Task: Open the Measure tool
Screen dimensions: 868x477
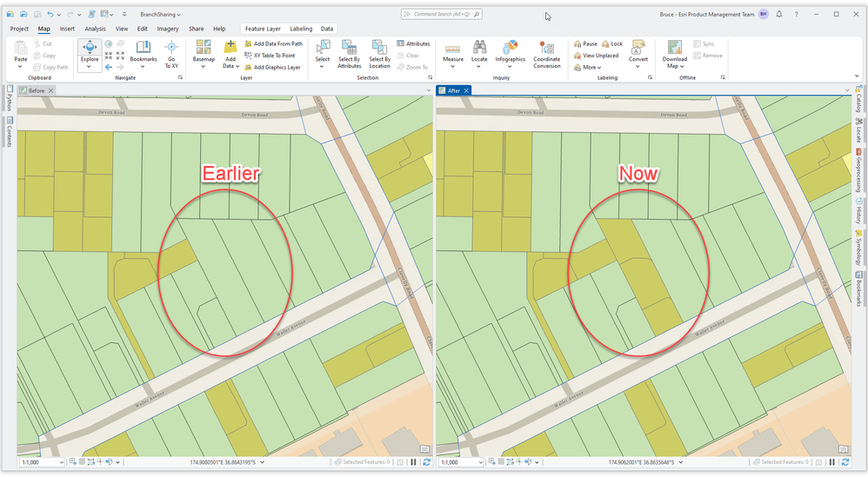Action: [x=453, y=54]
